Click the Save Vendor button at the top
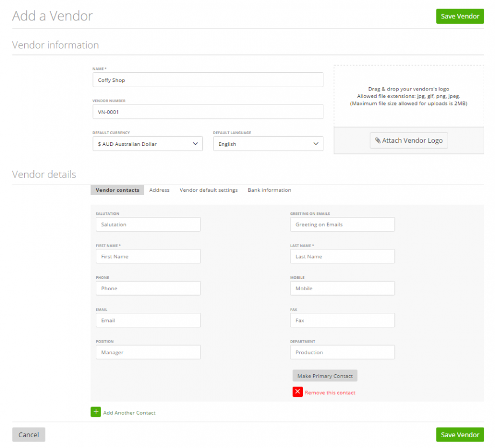 [459, 16]
